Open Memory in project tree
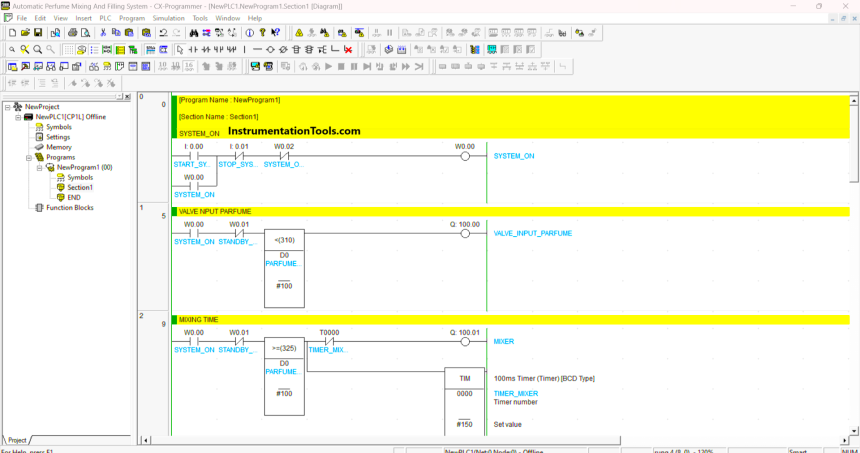Screen dimensions: 860x453 [x=59, y=147]
